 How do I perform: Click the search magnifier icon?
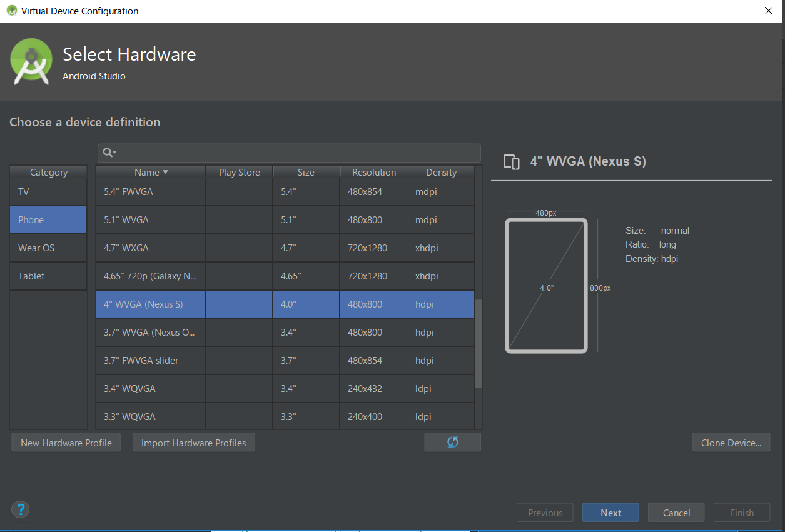(108, 153)
